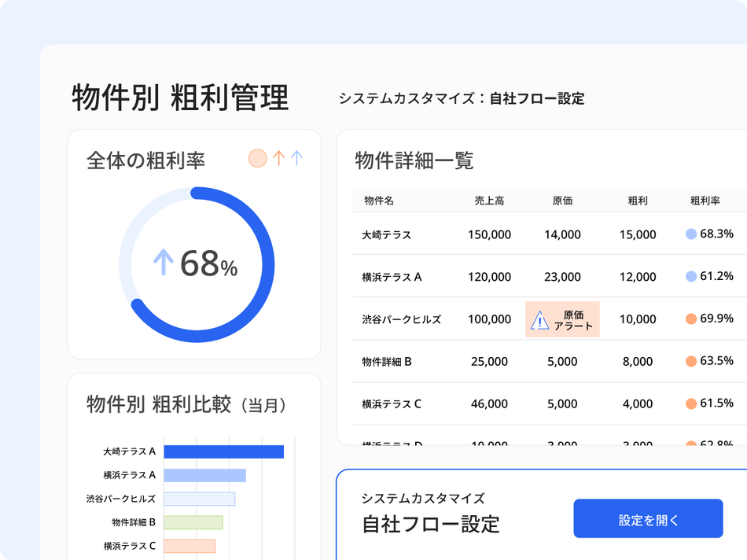Click the 23,000 cost value
The image size is (747, 560).
(562, 277)
